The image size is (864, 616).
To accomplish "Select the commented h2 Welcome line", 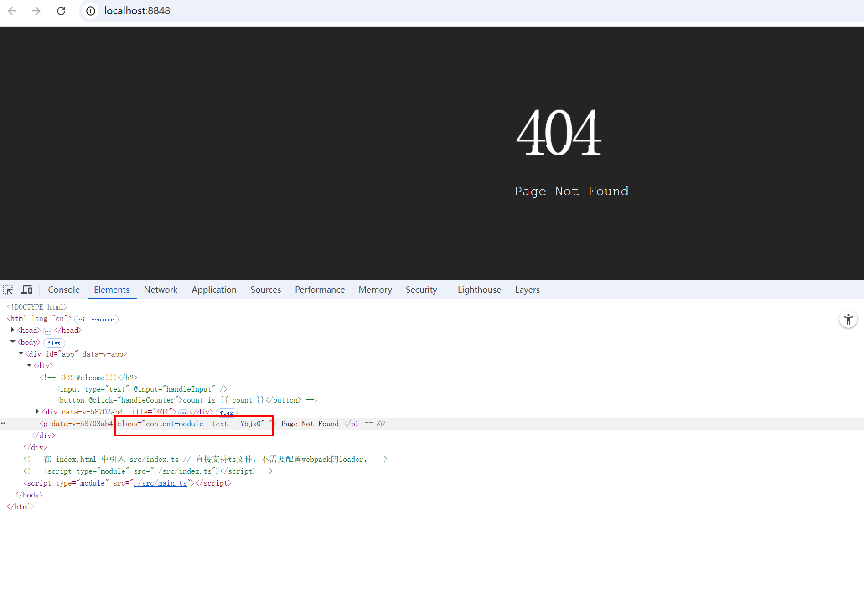I will pos(88,378).
